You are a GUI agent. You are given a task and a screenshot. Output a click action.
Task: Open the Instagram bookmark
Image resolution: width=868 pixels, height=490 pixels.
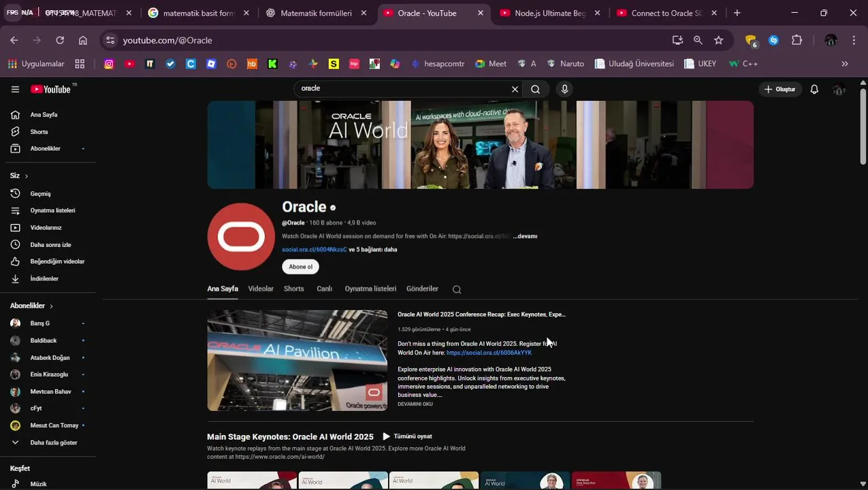coord(109,64)
